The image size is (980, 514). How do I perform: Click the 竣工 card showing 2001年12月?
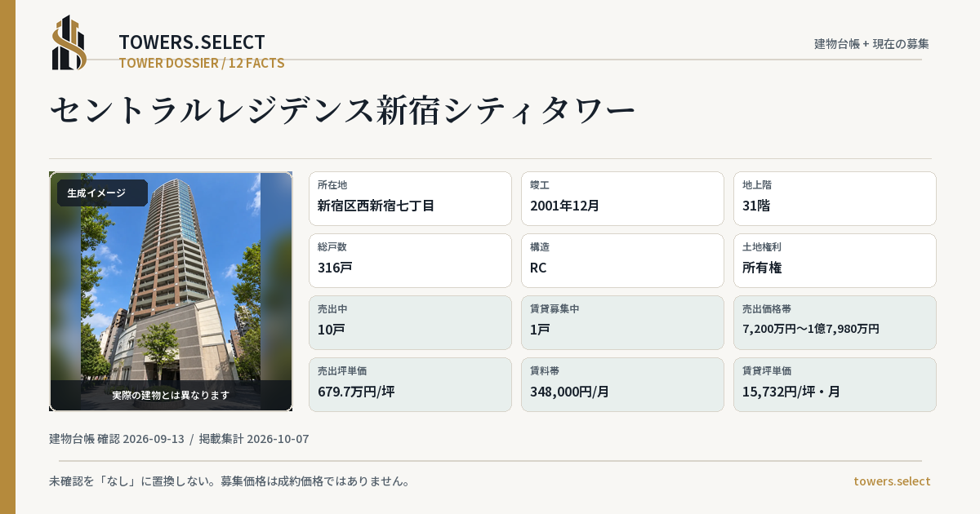click(622, 198)
